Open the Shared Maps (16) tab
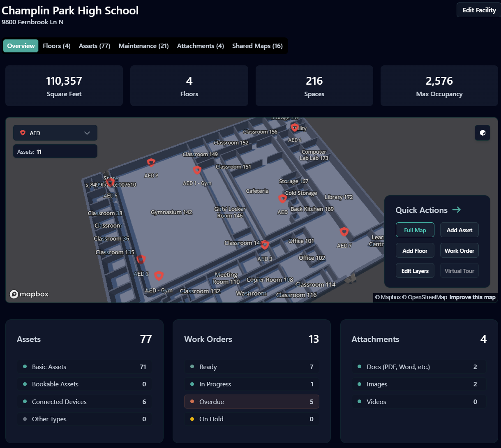The width and height of the screenshot is (501, 448). pyautogui.click(x=257, y=46)
